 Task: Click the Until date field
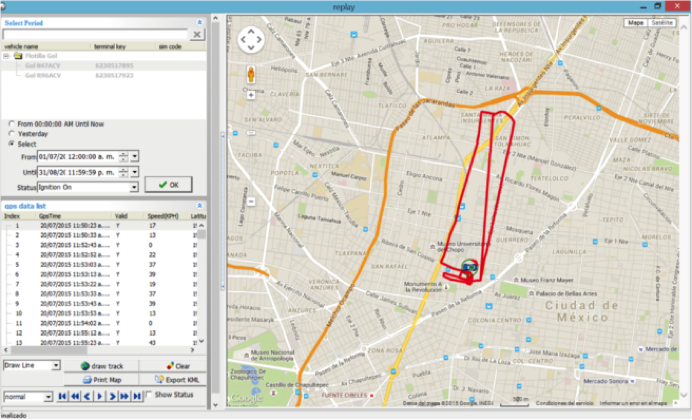78,172
